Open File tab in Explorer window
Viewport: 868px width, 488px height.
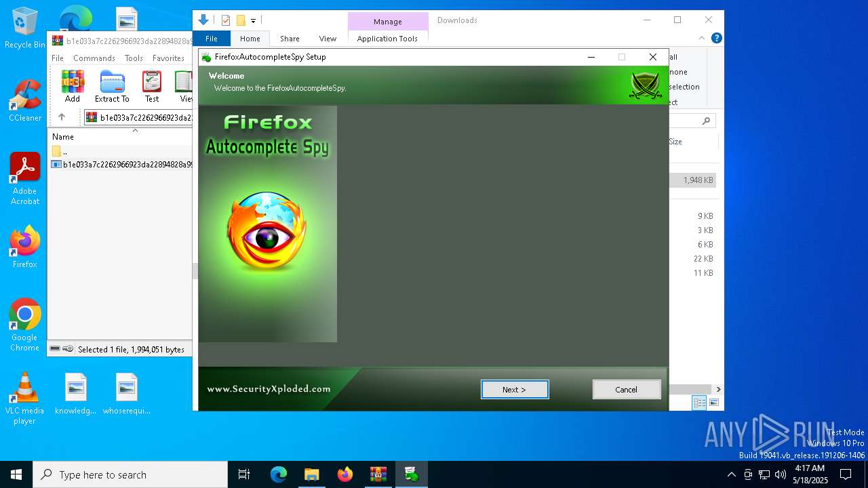pos(212,39)
